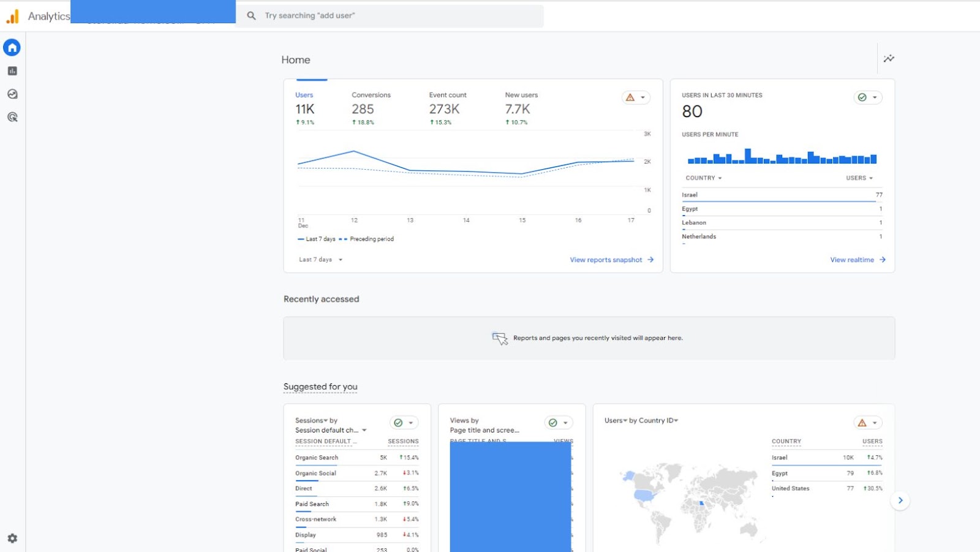Image resolution: width=980 pixels, height=552 pixels.
Task: Select the Conversions metric tab
Action: 371,108
